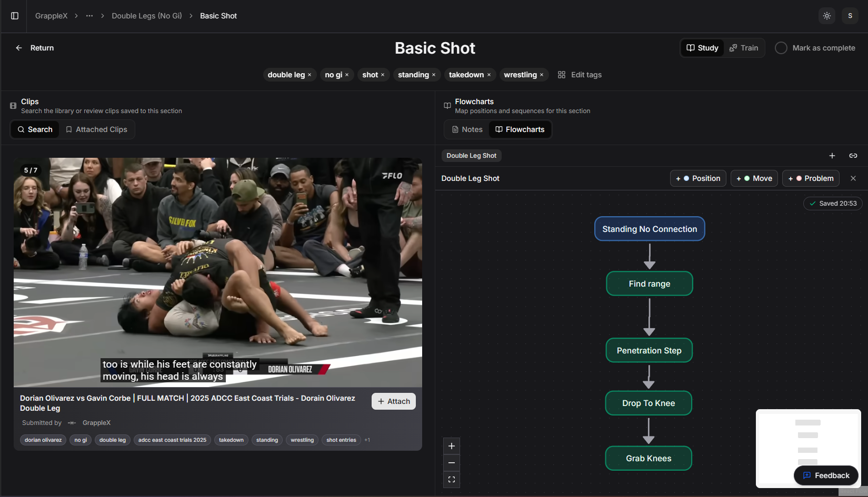The image size is (868, 497).
Task: Select the Flowcharts tab
Action: coord(520,129)
